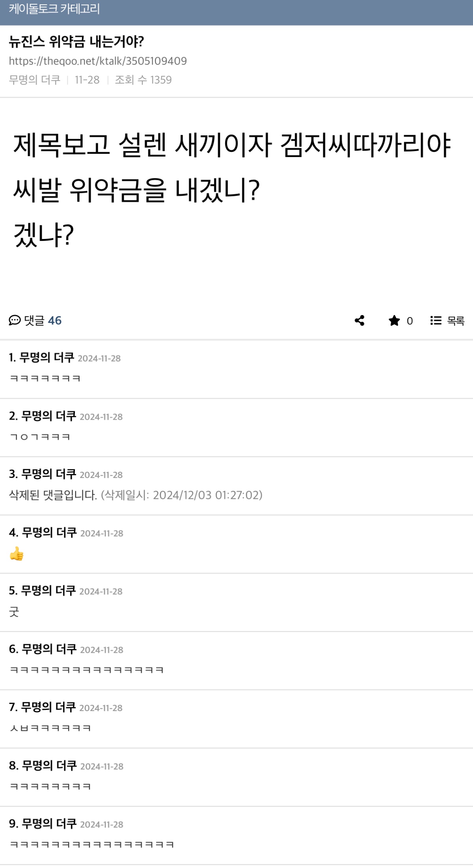Click the 굿 text in comment 5

coord(14,612)
